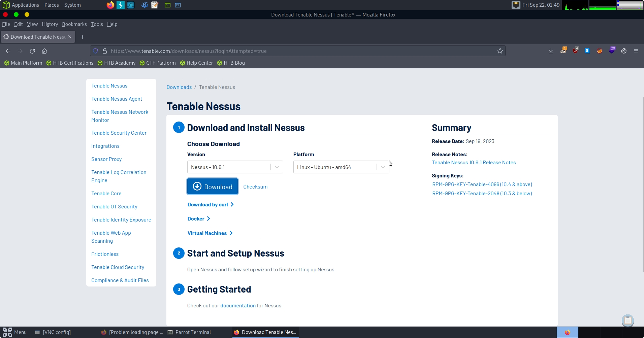Open the Menu button in bottom taskbar
Viewport: 644px width, 338px height.
[x=15, y=332]
